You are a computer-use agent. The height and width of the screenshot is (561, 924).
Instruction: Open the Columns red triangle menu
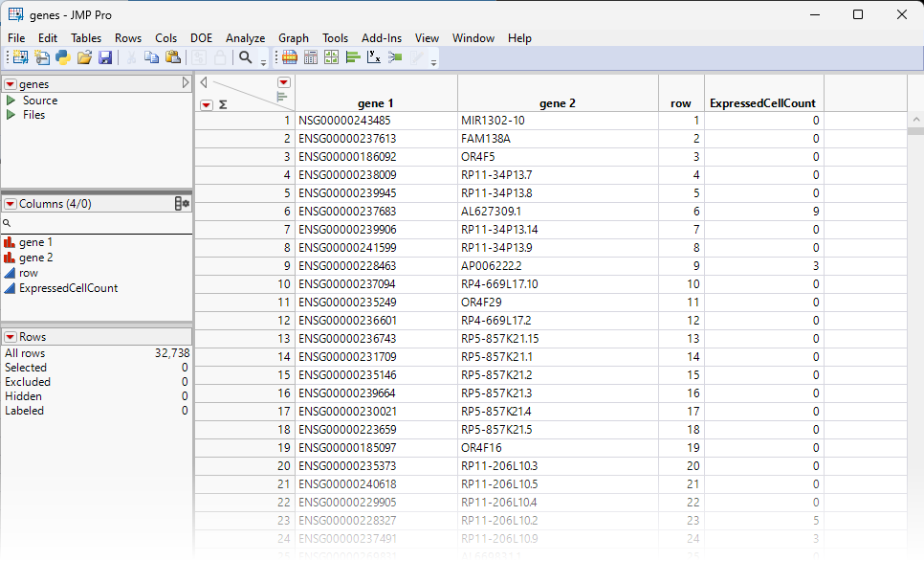tap(10, 204)
